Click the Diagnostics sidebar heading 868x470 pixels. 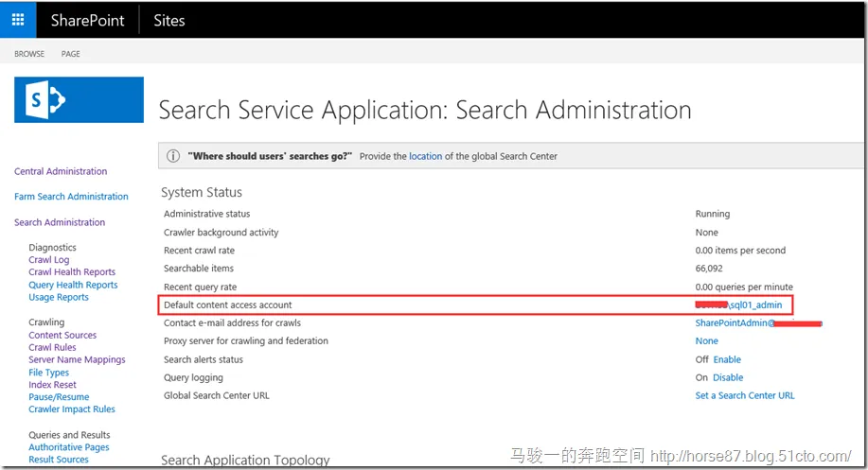pyautogui.click(x=53, y=248)
